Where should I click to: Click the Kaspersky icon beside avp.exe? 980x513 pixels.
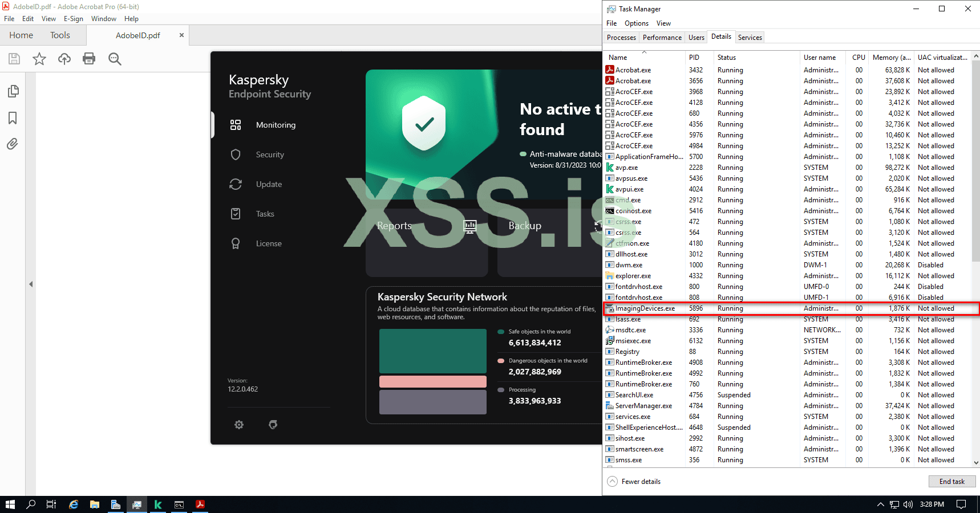610,168
